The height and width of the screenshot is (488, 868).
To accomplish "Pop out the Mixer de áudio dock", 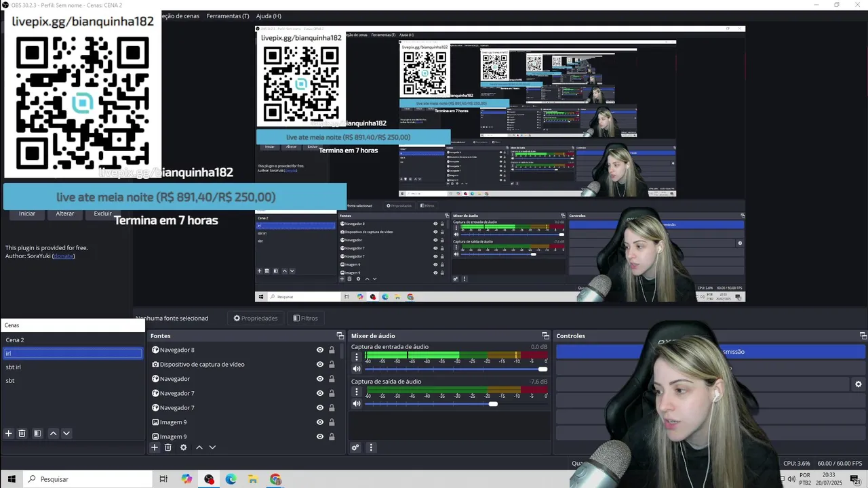I will pyautogui.click(x=545, y=335).
